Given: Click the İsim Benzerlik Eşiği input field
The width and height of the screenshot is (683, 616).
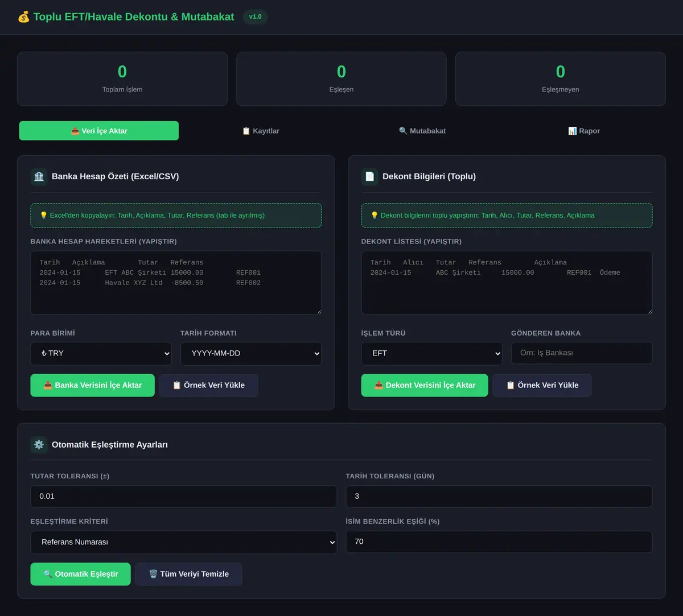Looking at the screenshot, I should pyautogui.click(x=499, y=542).
